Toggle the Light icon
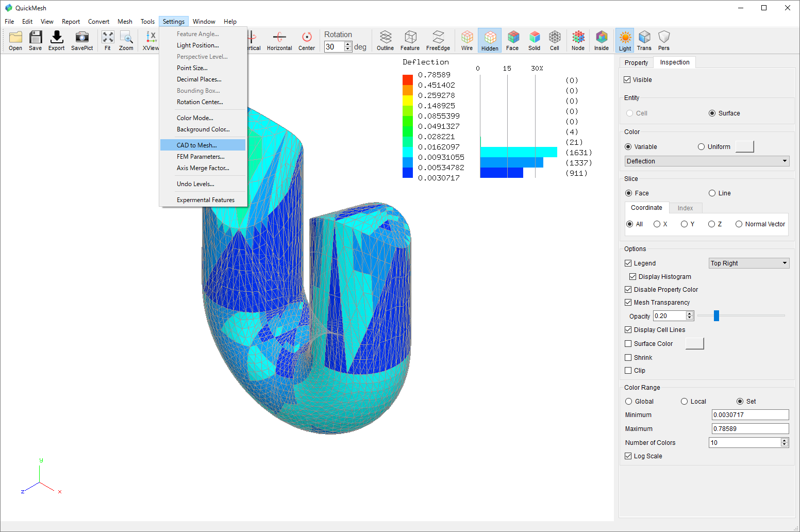 pyautogui.click(x=625, y=40)
